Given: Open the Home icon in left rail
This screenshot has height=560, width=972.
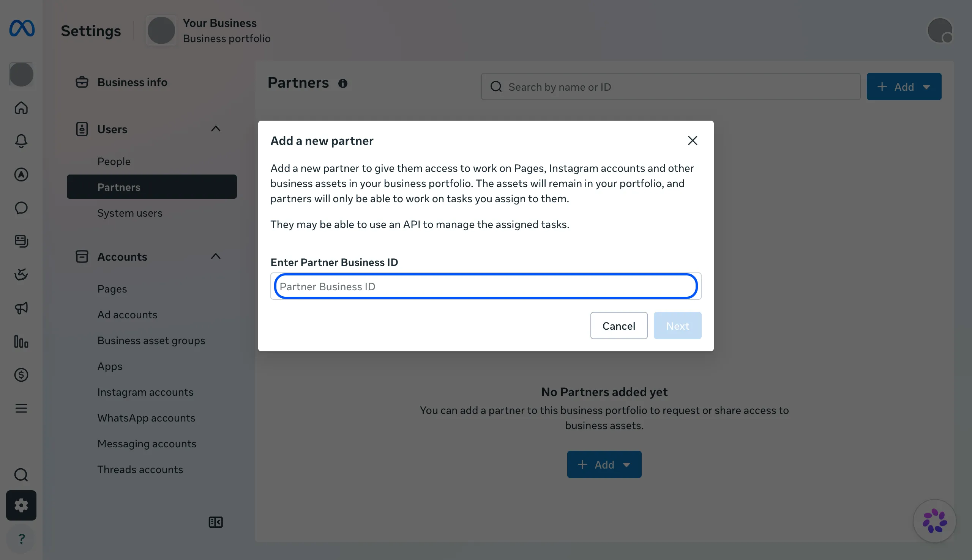Looking at the screenshot, I should [21, 108].
